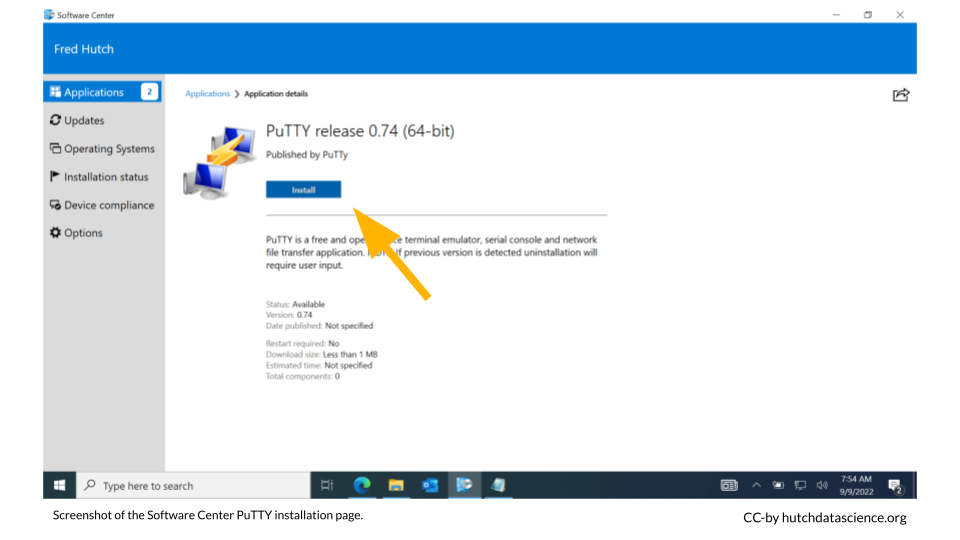This screenshot has height=540, width=960.
Task: Open the Applications sidebar section
Action: coord(102,92)
